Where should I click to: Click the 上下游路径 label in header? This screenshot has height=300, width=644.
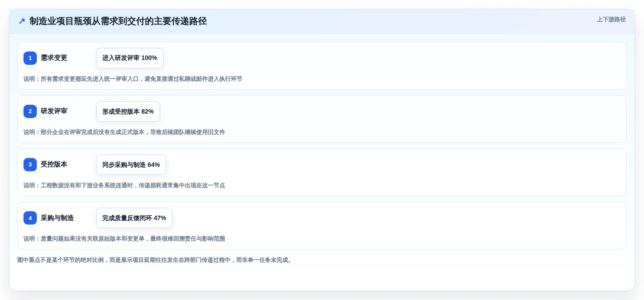(611, 20)
